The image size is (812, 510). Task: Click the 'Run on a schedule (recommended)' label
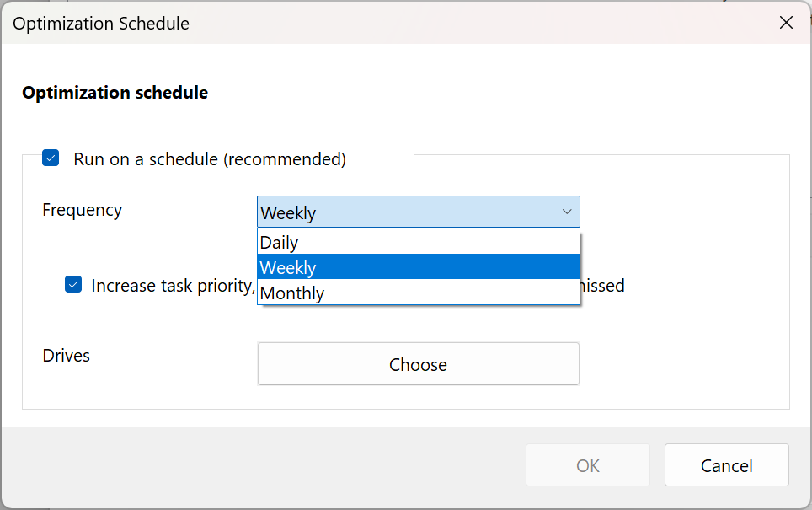pyautogui.click(x=210, y=158)
